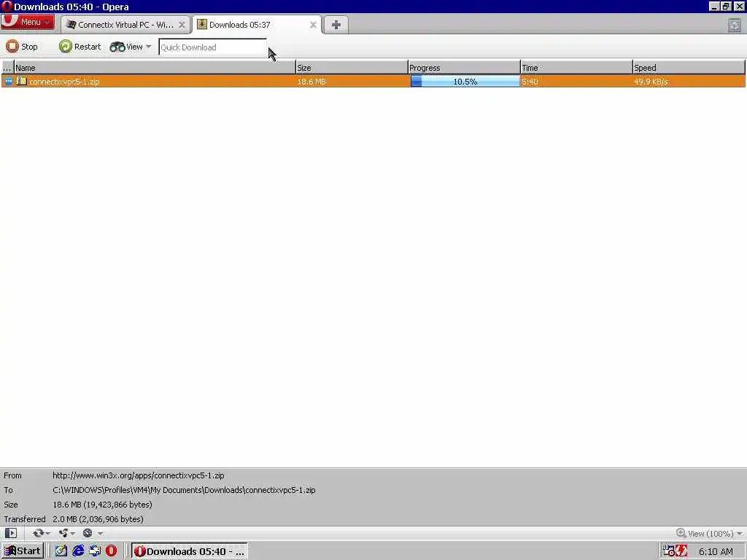747x560 pixels.
Task: Close the Downloads tab
Action: point(313,25)
